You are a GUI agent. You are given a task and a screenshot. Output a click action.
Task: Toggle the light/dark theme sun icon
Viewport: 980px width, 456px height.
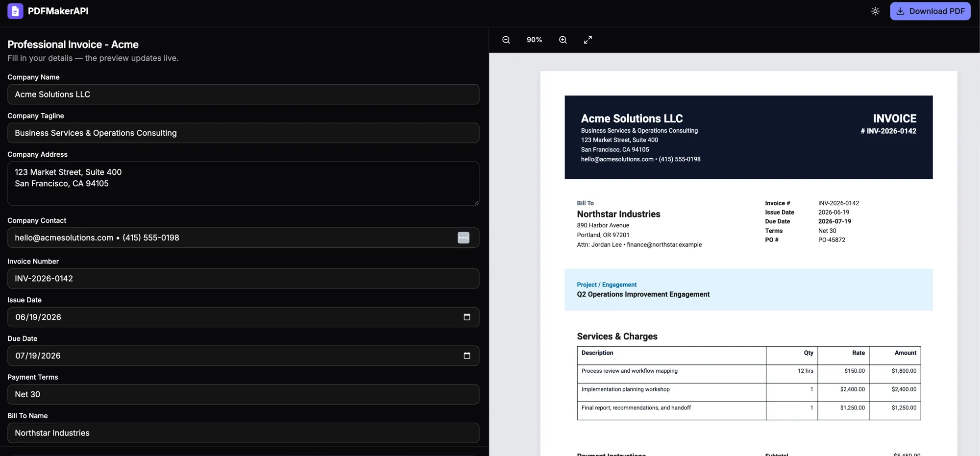click(875, 11)
